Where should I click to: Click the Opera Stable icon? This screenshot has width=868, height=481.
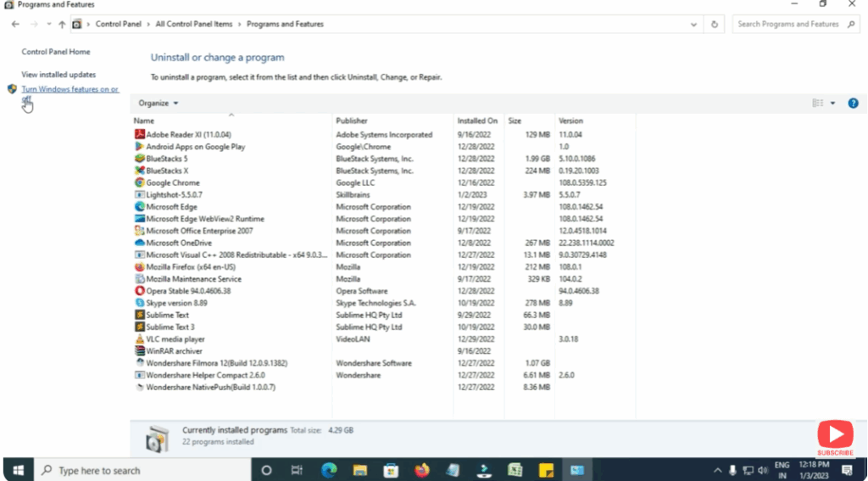tap(140, 291)
